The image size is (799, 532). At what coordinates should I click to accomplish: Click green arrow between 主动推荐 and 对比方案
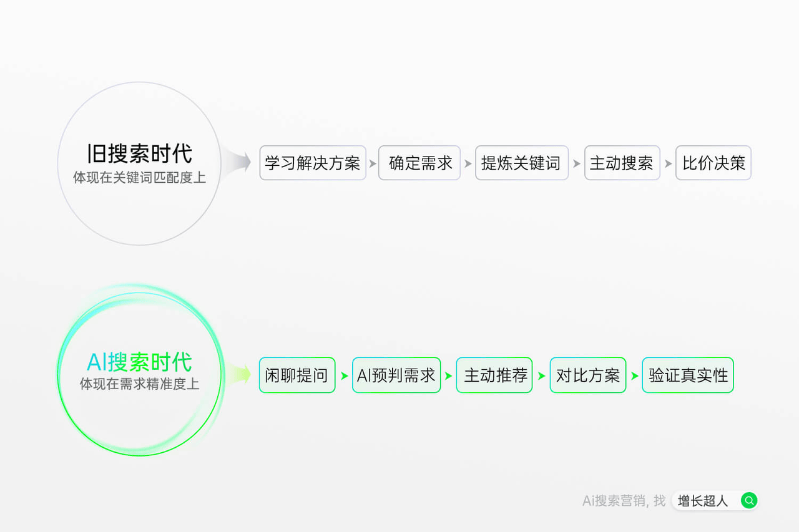click(x=542, y=376)
